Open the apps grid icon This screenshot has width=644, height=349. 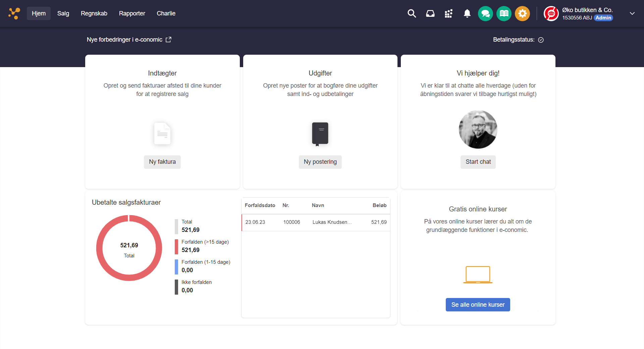click(448, 13)
